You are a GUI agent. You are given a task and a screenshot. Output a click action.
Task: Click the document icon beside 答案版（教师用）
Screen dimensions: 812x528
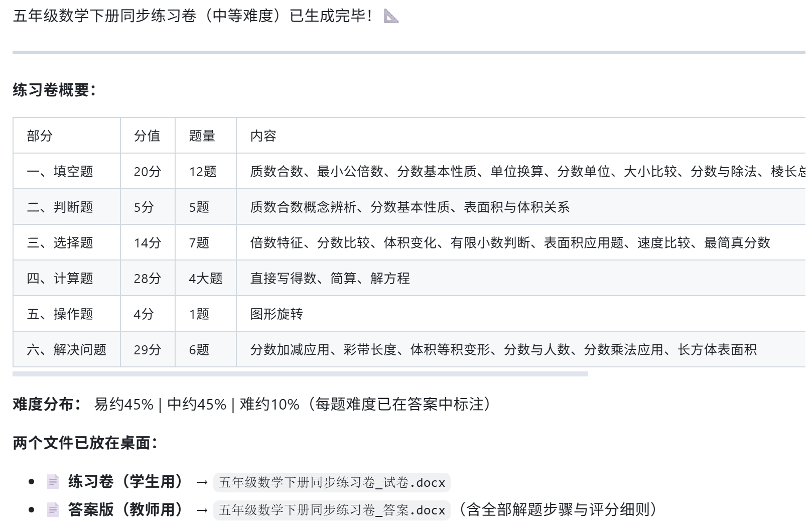(53, 510)
